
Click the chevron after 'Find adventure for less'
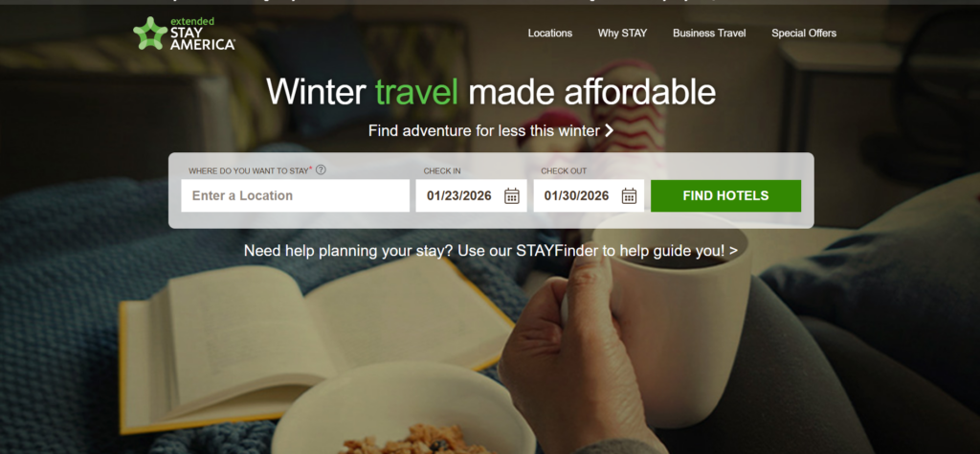(609, 130)
